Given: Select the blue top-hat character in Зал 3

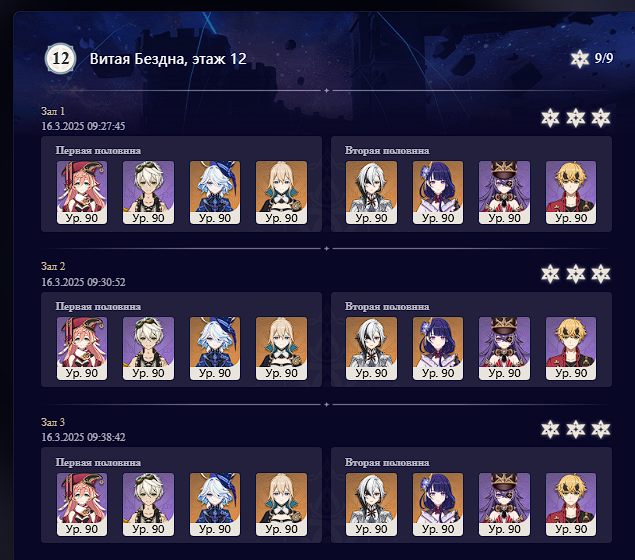Looking at the screenshot, I should [x=215, y=504].
